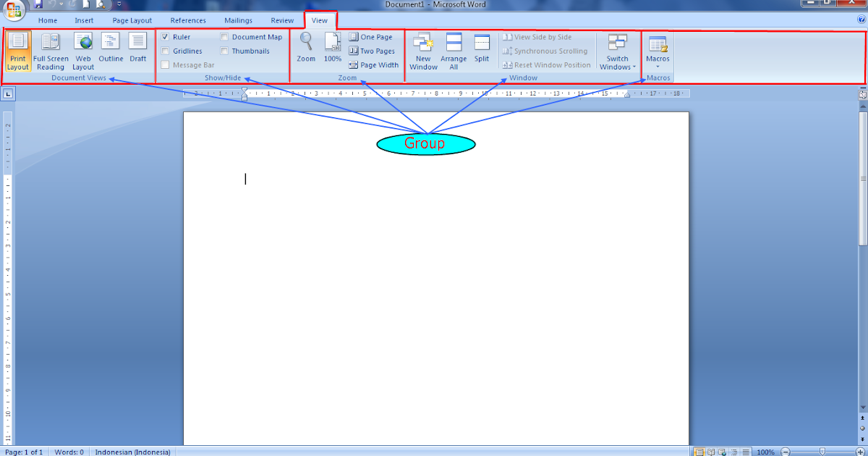
Task: Click One Page zoom option
Action: pyautogui.click(x=371, y=37)
